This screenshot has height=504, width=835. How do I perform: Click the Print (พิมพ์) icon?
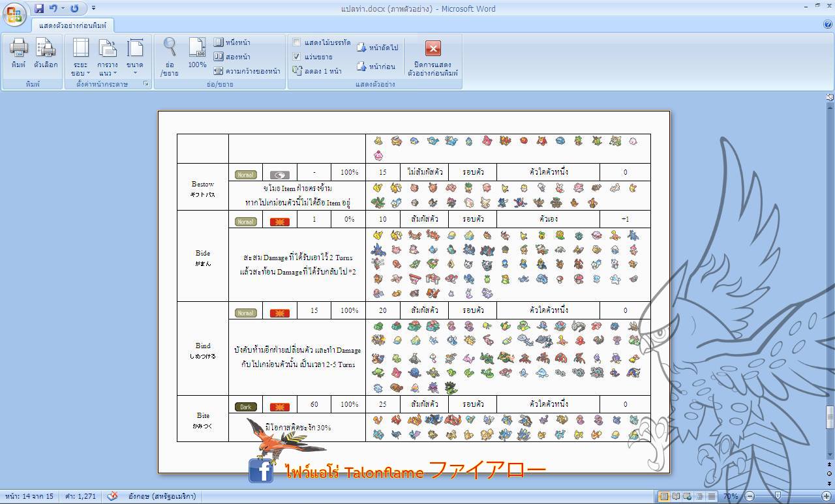(18, 53)
